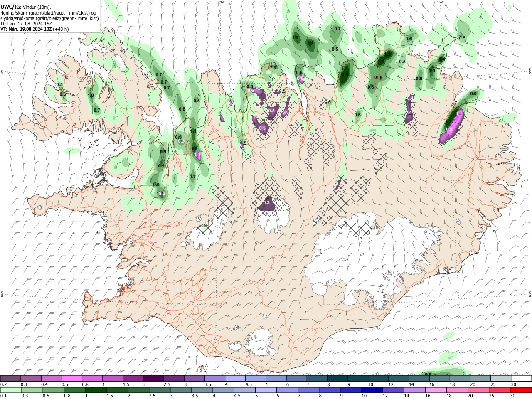Click the 0.1 label on the lower scale
The height and width of the screenshot is (399, 532).
(x=4, y=396)
